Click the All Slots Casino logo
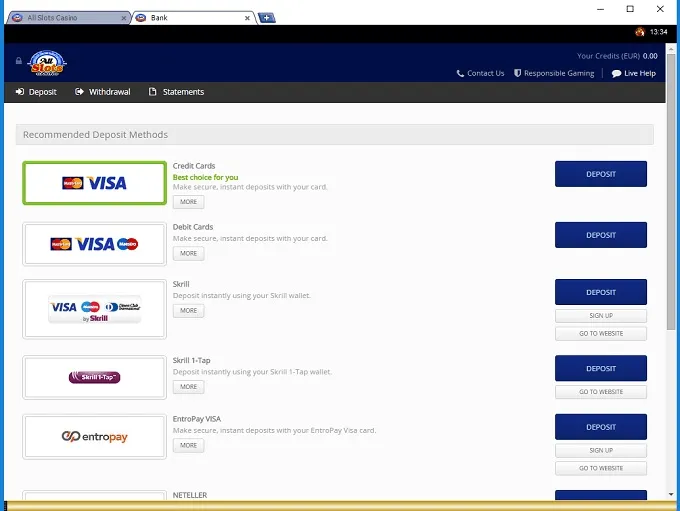The width and height of the screenshot is (680, 511). click(47, 63)
